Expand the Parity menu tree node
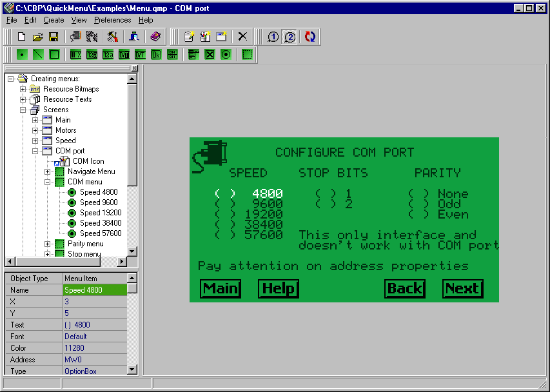 (x=48, y=244)
